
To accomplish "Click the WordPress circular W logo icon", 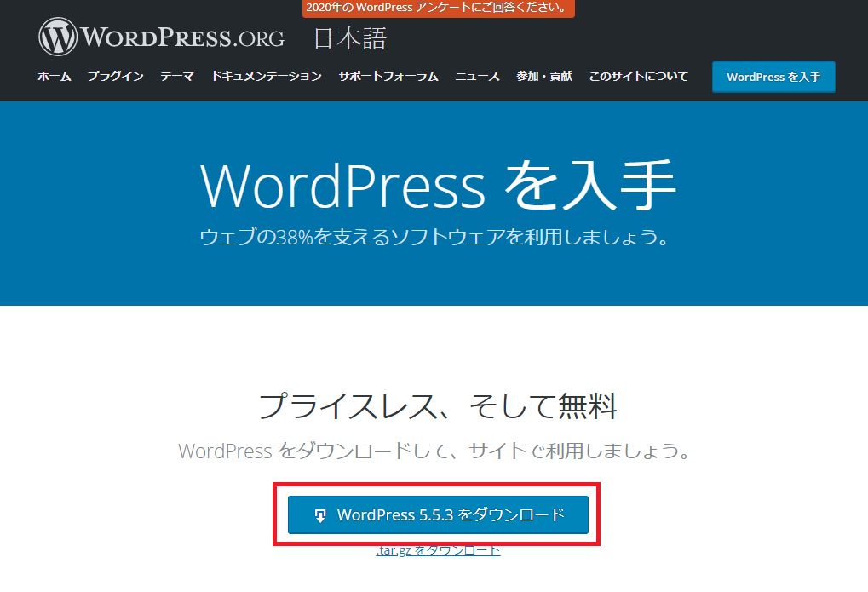I will (x=58, y=37).
